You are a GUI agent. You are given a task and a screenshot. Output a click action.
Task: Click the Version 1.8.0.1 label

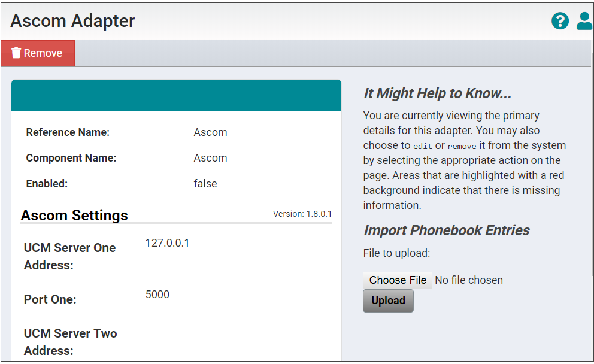(302, 214)
